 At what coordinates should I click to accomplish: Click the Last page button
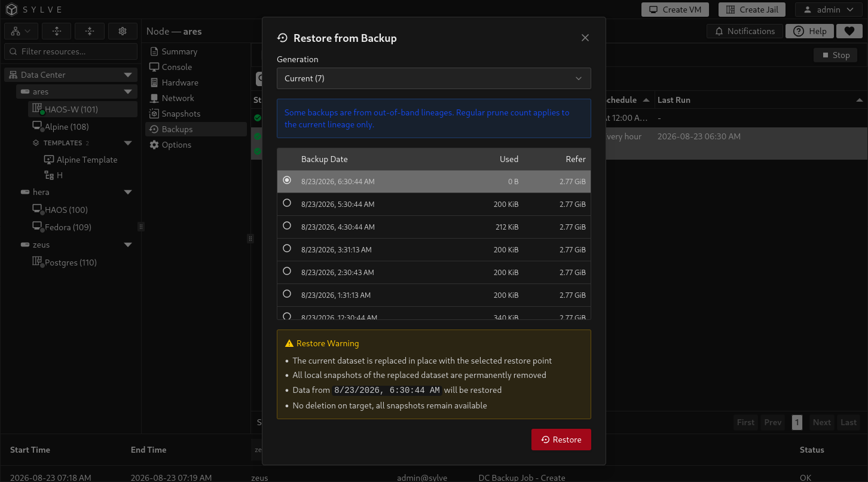click(x=849, y=422)
